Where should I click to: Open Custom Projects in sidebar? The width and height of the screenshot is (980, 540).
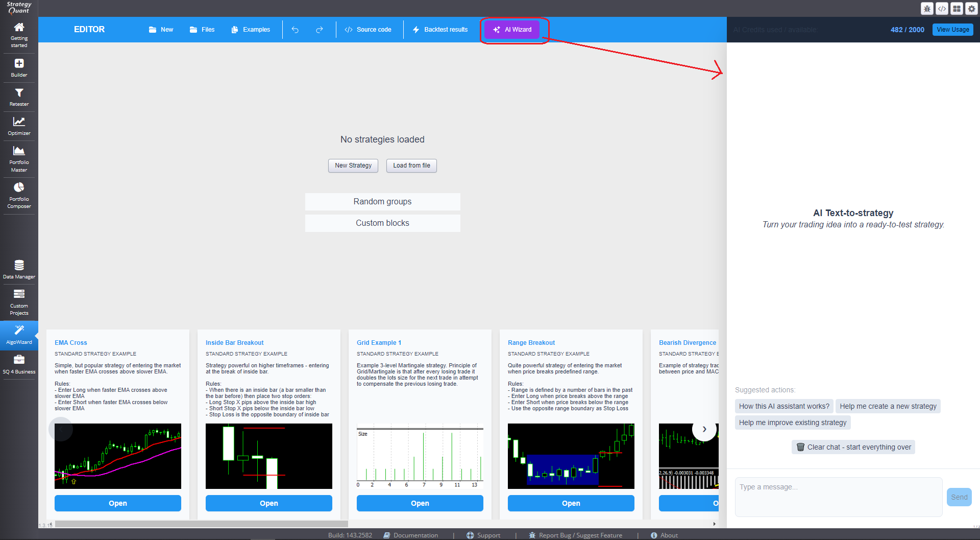(19, 301)
